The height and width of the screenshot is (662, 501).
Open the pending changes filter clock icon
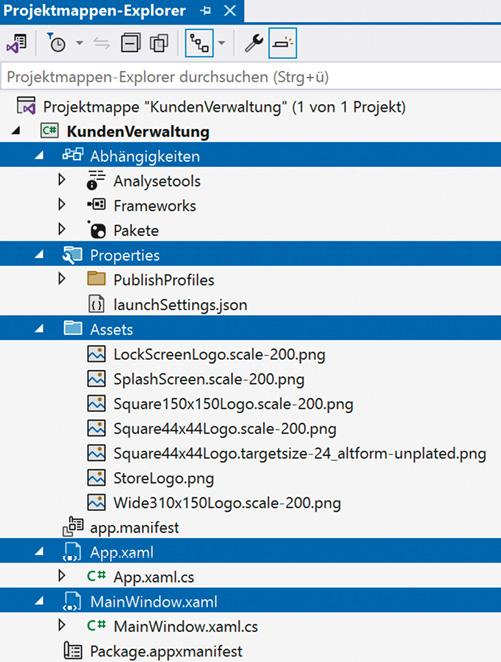[56, 43]
